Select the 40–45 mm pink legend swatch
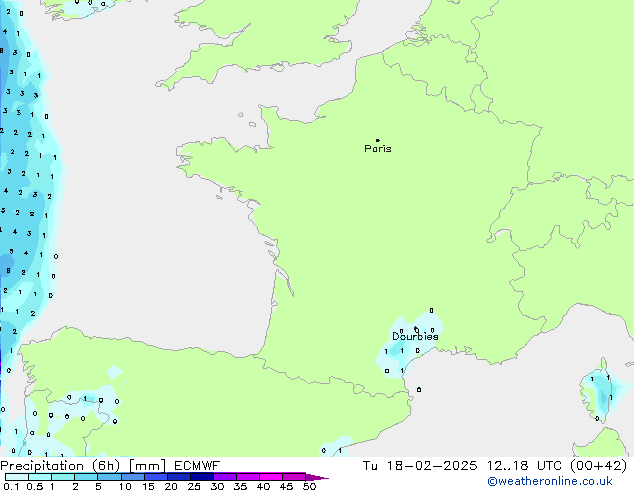 [x=271, y=477]
